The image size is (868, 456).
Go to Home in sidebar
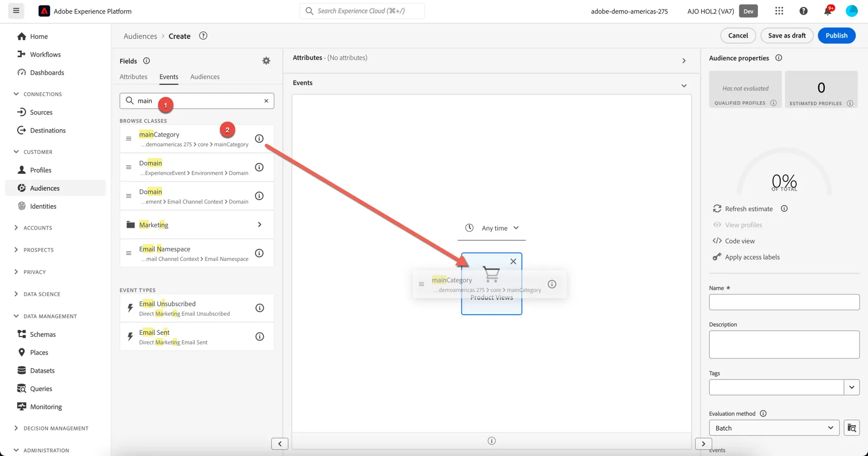point(39,36)
